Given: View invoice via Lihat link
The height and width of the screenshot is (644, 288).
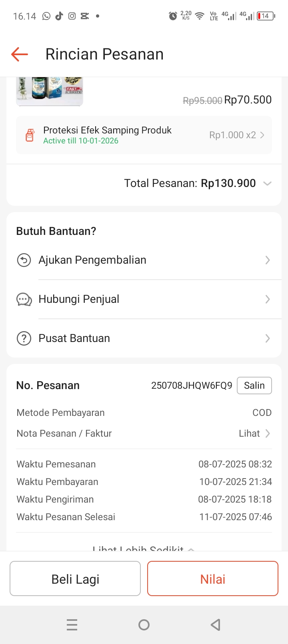Looking at the screenshot, I should click(254, 433).
